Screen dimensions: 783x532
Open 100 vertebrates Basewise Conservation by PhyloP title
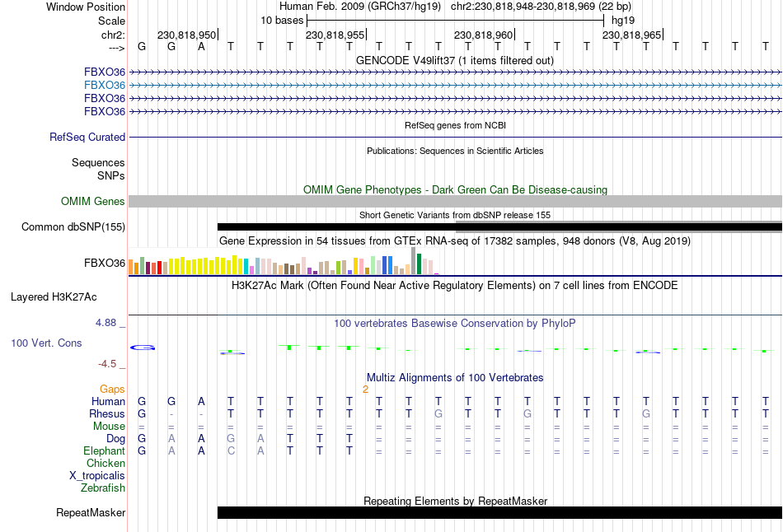click(x=455, y=324)
